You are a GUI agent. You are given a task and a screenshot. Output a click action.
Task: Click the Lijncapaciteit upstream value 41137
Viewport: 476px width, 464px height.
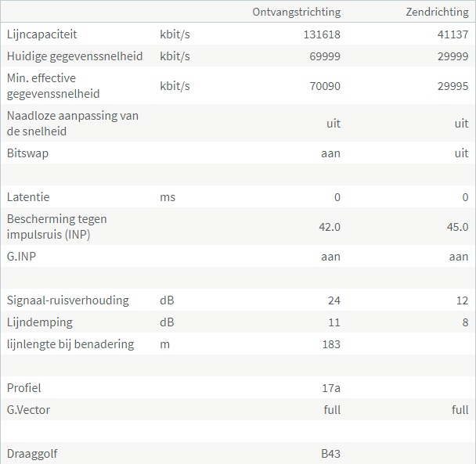point(453,34)
